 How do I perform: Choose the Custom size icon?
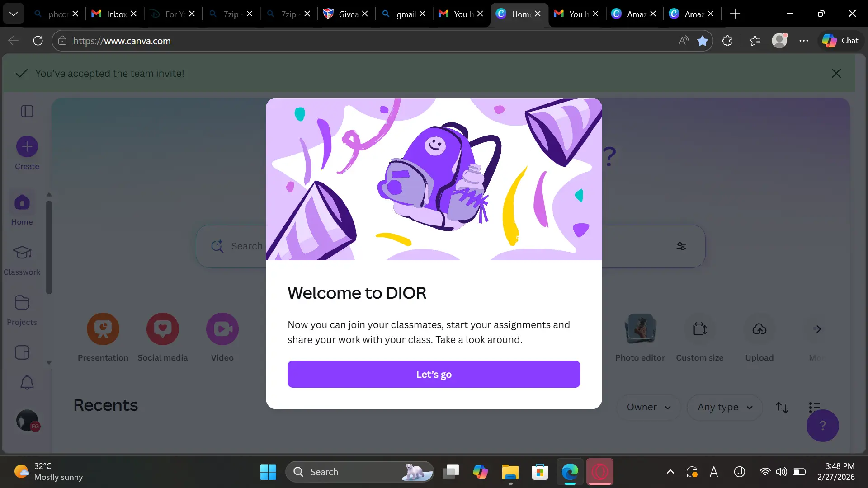pyautogui.click(x=700, y=329)
